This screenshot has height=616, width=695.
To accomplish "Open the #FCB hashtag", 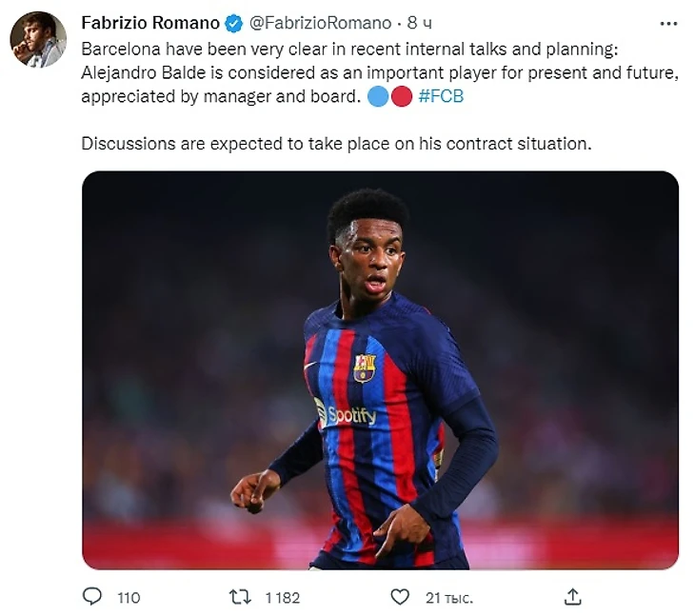I will [441, 97].
